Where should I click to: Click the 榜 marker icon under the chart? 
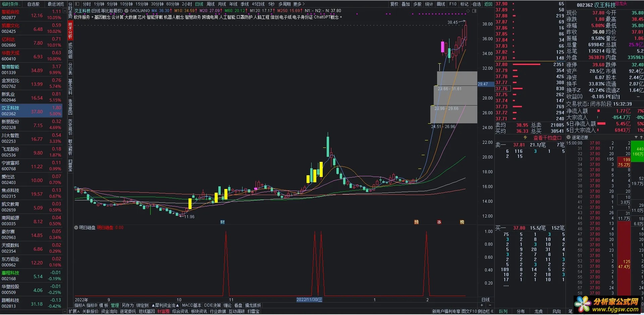pyautogui.click(x=462, y=222)
